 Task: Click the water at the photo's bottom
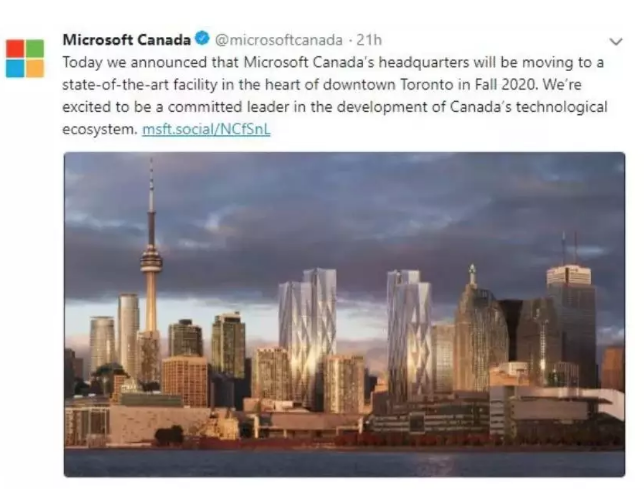pyautogui.click(x=344, y=462)
